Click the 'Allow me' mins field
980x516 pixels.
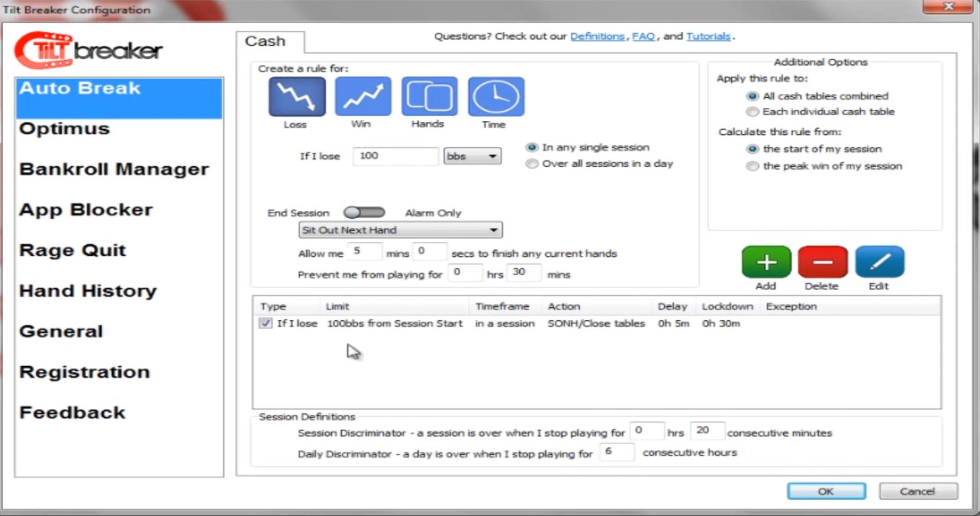click(x=365, y=252)
